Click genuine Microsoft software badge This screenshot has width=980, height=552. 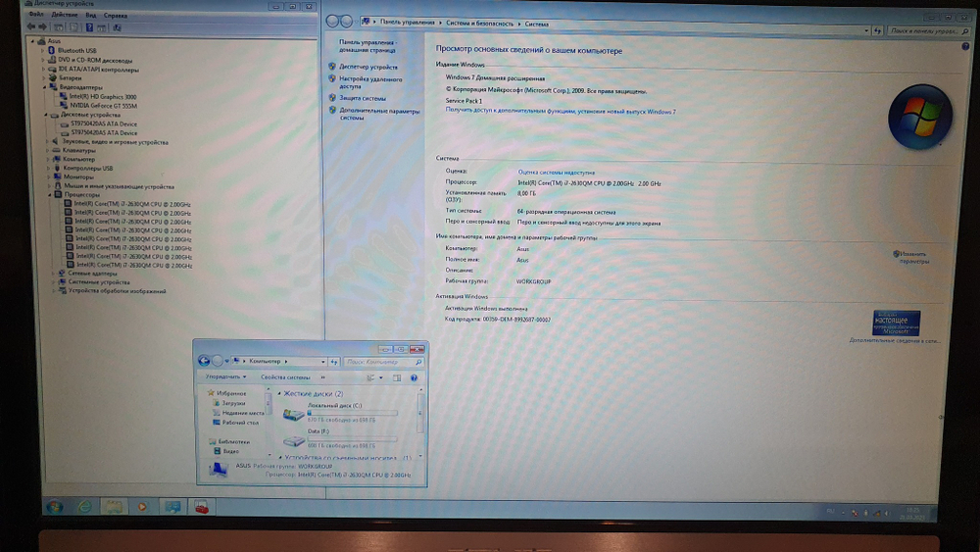[x=897, y=323]
